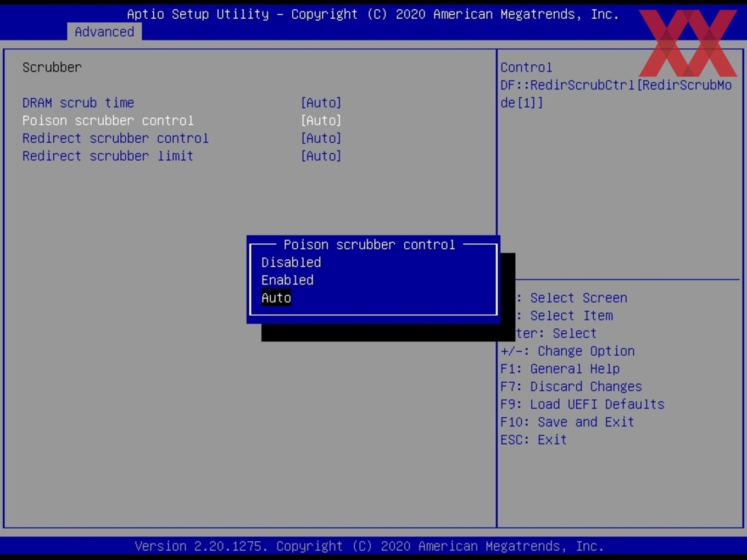747x560 pixels.
Task: Open Poison scrubber control [Auto] value
Action: [x=321, y=120]
